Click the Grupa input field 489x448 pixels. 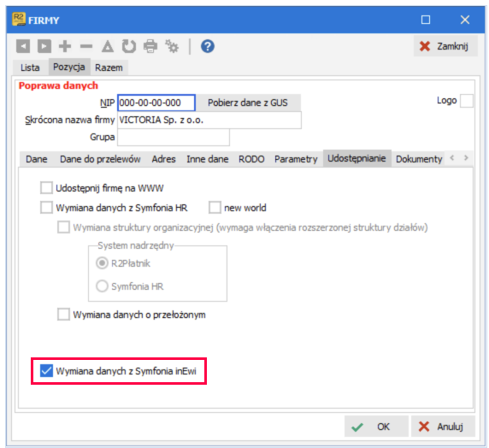[174, 138]
